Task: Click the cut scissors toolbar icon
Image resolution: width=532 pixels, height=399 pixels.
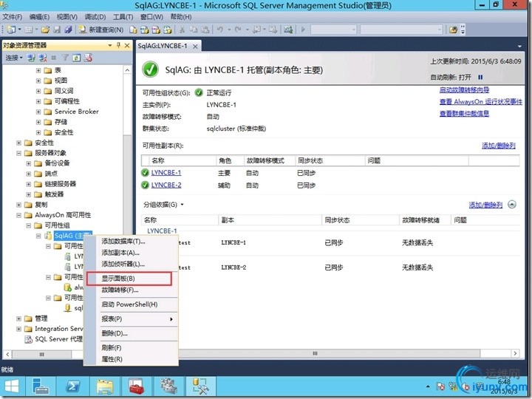Action: pyautogui.click(x=183, y=30)
